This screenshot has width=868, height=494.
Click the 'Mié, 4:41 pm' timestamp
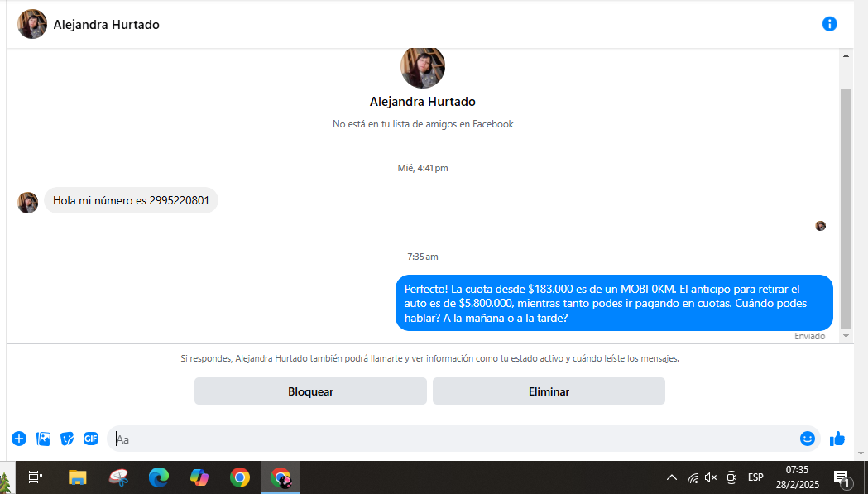coord(423,168)
